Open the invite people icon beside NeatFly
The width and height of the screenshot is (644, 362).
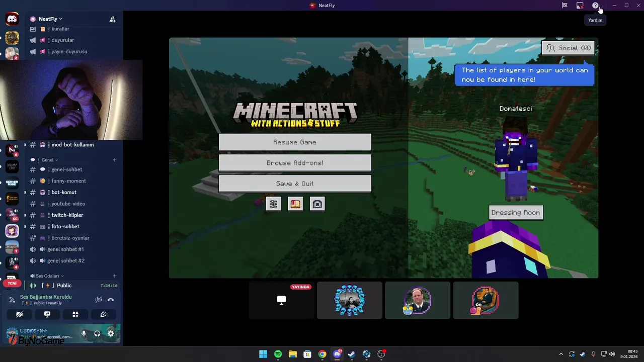[112, 19]
